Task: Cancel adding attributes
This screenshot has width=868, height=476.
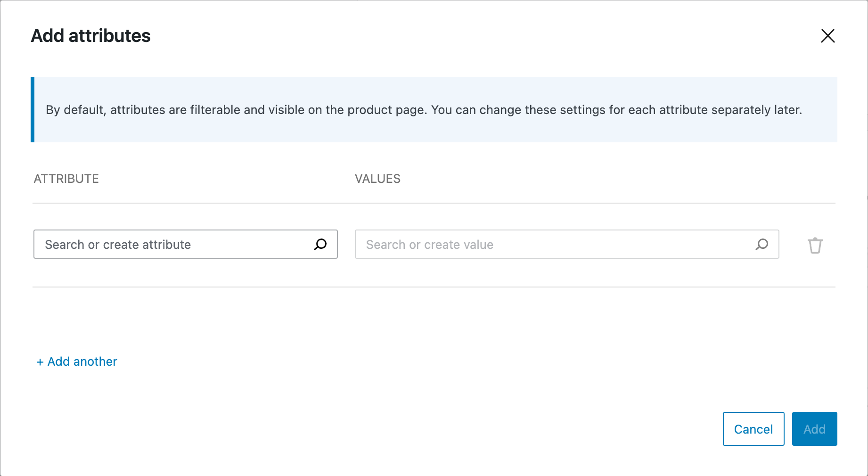Action: 753,429
